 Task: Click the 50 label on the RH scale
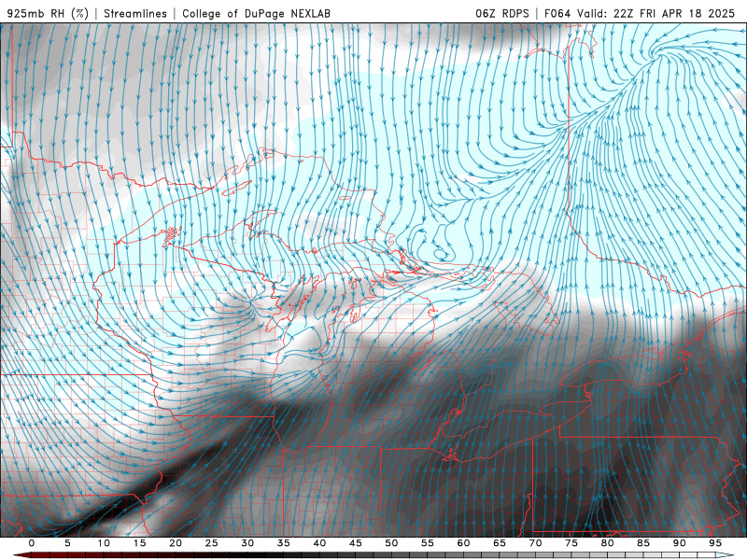391,543
